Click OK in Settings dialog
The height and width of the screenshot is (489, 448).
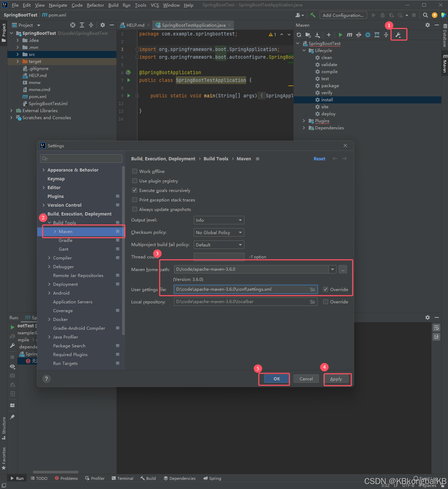pos(277,379)
